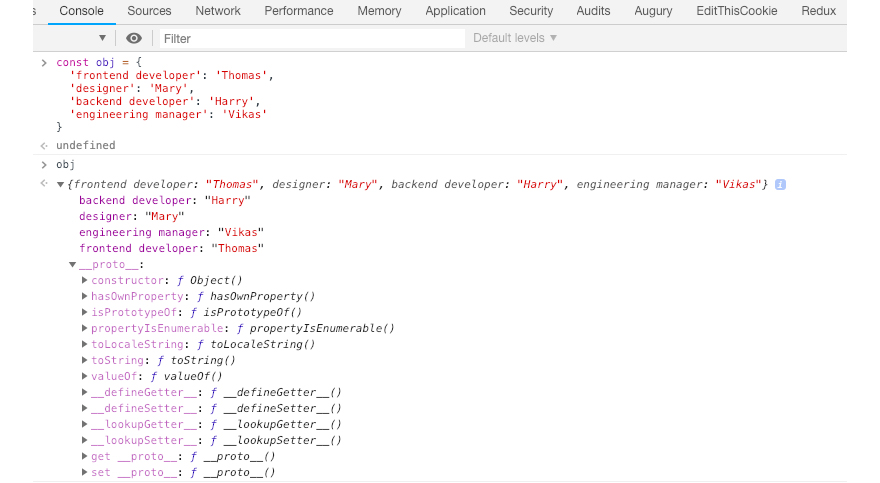Expand the __lookupSetter__ entry
Image resolution: width=880 pixels, height=483 pixels.
(x=84, y=440)
